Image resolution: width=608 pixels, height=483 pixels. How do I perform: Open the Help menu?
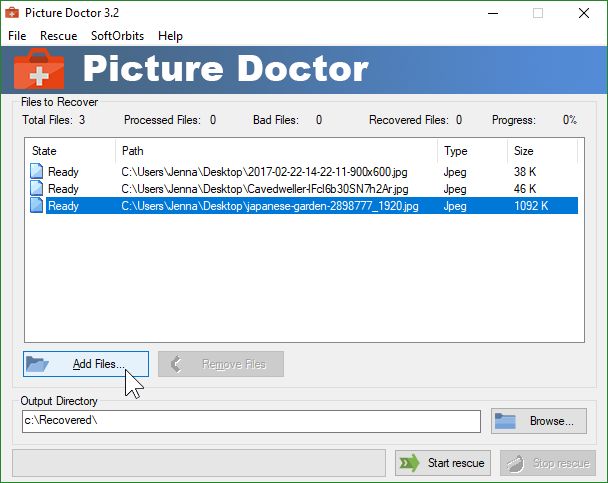click(170, 36)
